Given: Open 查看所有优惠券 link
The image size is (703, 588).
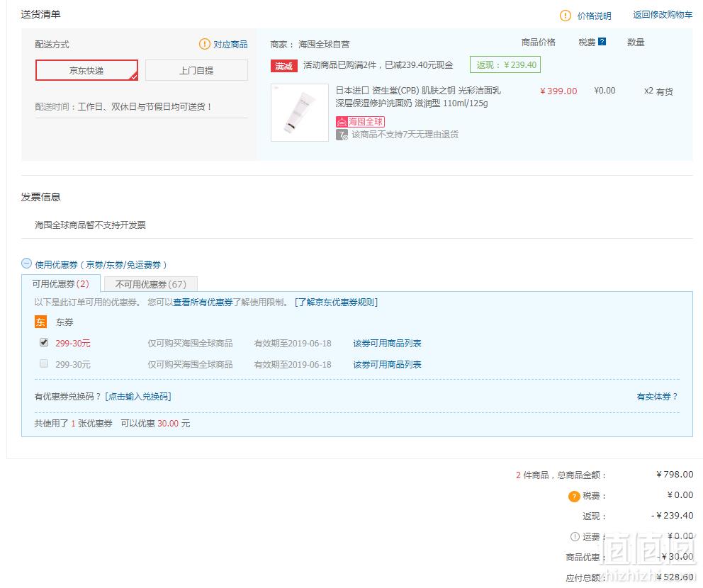Looking at the screenshot, I should [x=203, y=302].
